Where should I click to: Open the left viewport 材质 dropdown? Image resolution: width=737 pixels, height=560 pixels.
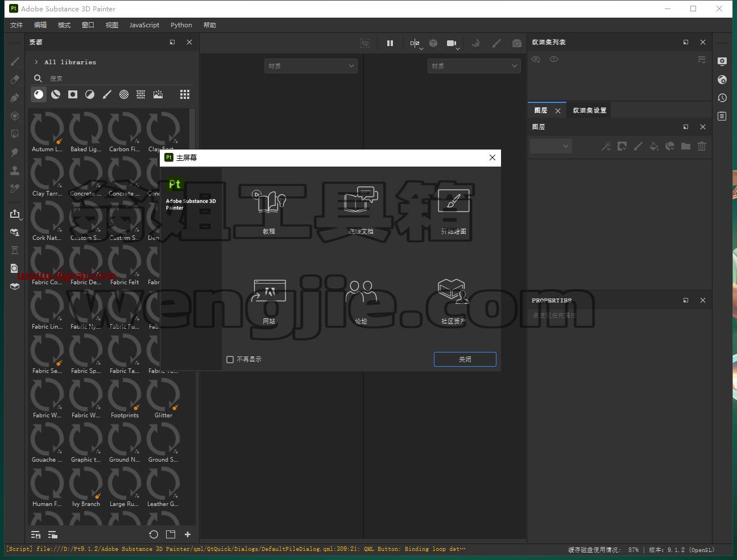pyautogui.click(x=311, y=66)
